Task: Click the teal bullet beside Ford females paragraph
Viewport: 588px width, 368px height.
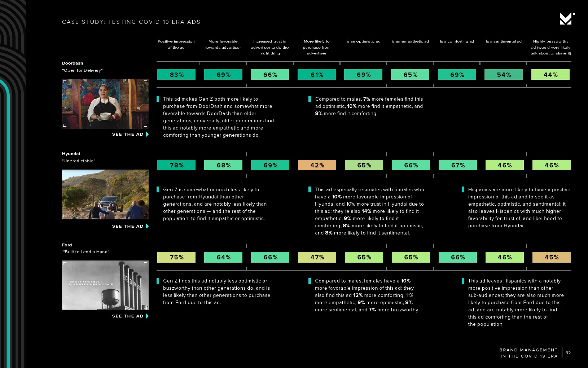Action: (x=310, y=281)
